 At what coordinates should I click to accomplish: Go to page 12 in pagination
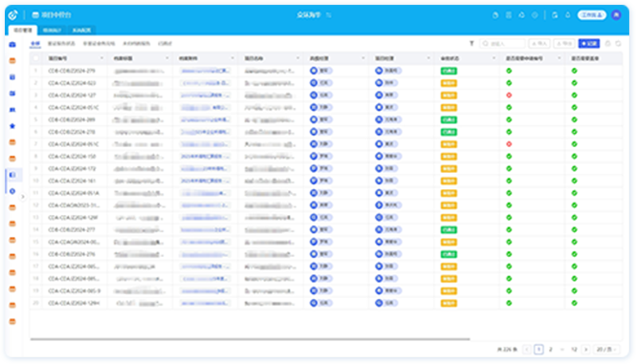(x=574, y=349)
